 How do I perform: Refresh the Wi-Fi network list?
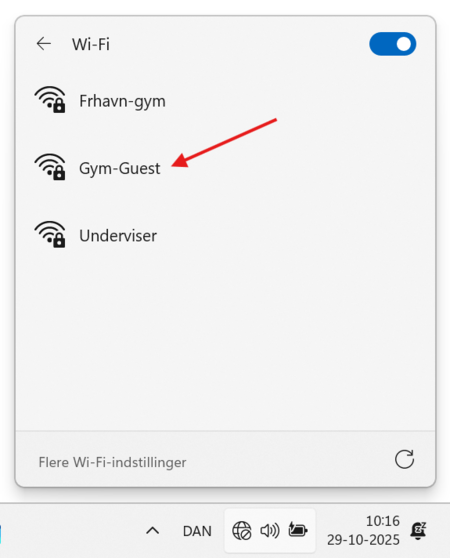click(x=404, y=459)
